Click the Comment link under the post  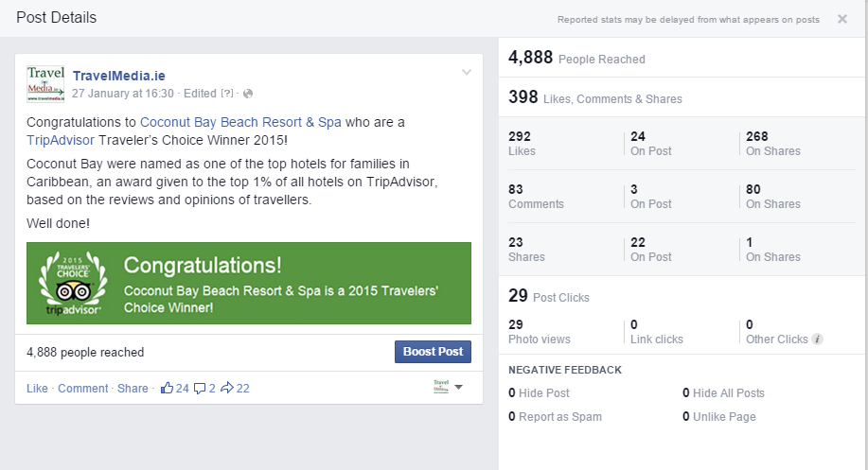pos(83,388)
